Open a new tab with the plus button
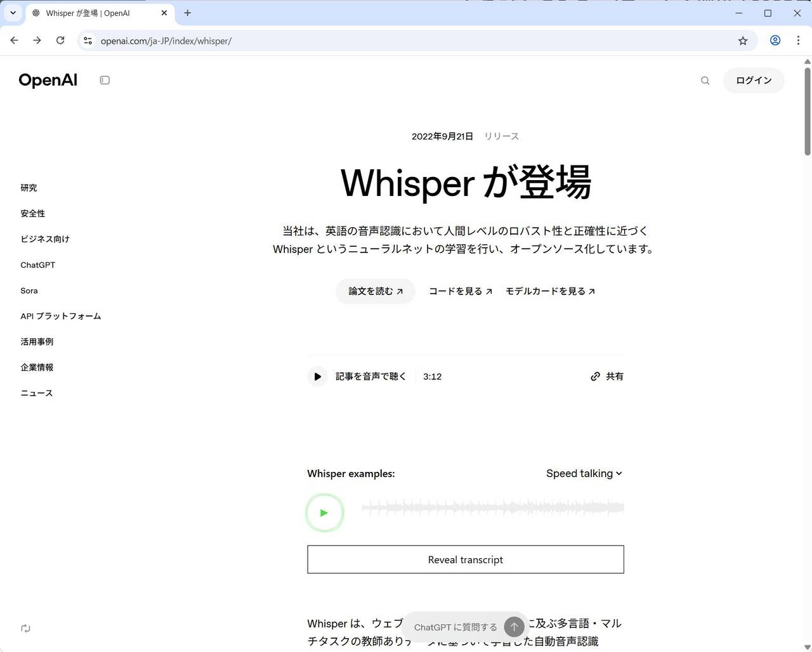This screenshot has height=652, width=812. click(x=188, y=13)
